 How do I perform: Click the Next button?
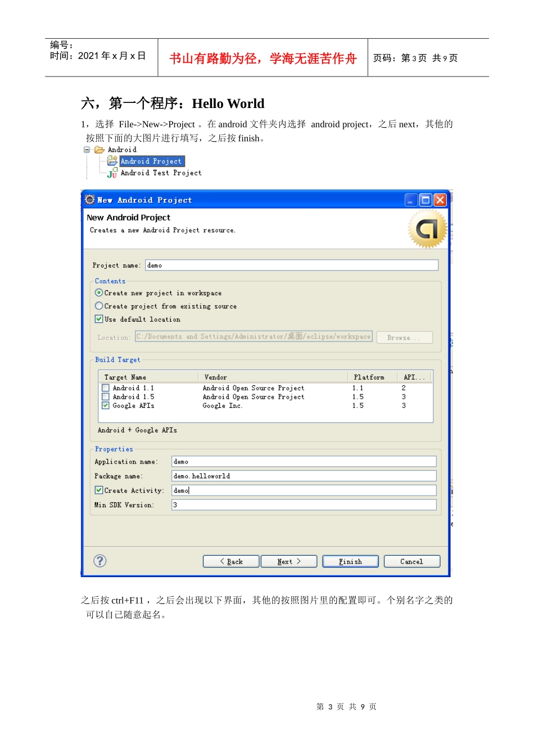289,561
